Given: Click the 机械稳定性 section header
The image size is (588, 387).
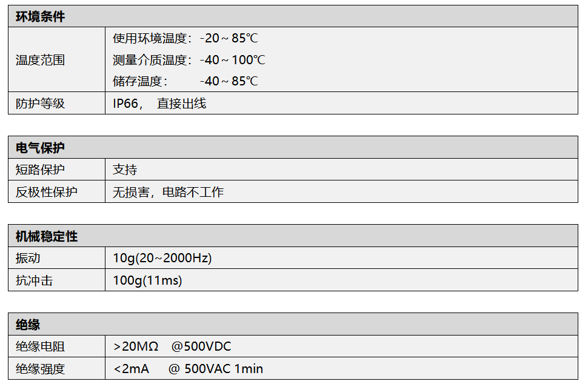Looking at the screenshot, I should tap(47, 236).
